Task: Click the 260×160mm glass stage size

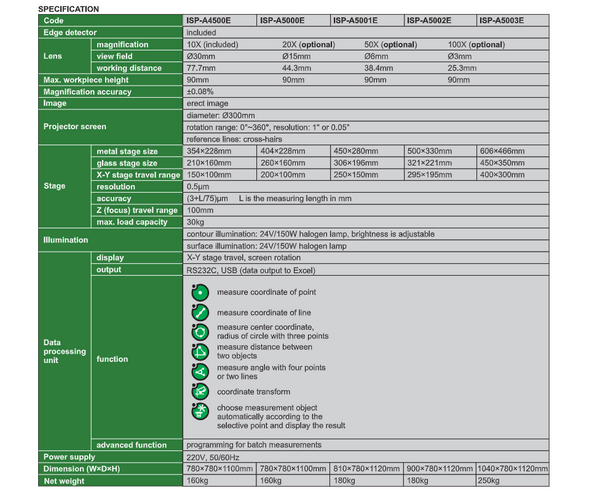Action: click(283, 163)
